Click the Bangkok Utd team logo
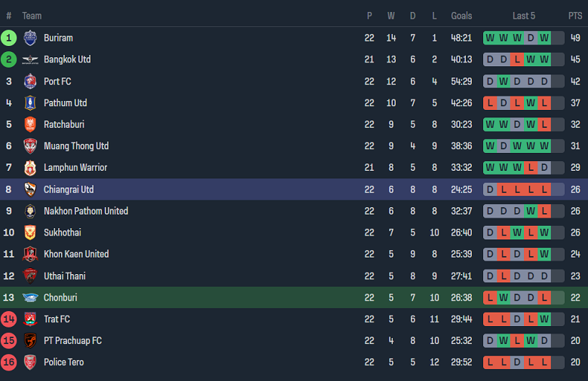Screen dimensions: 588x381 [30, 59]
